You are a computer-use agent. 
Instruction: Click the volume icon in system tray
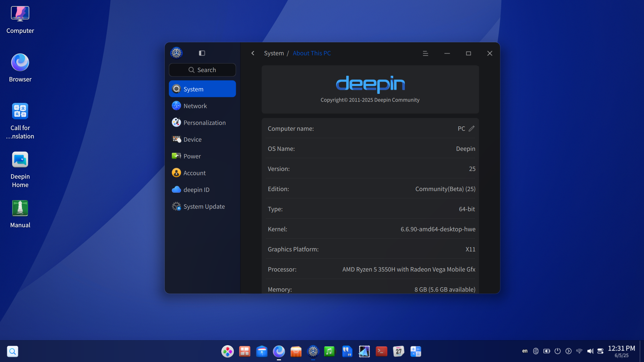click(x=590, y=351)
